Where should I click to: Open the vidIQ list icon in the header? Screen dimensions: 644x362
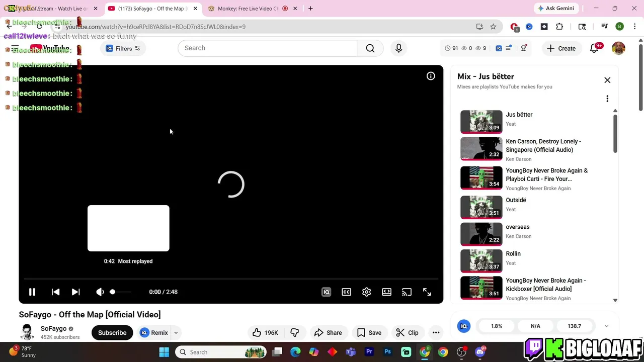[x=509, y=48]
